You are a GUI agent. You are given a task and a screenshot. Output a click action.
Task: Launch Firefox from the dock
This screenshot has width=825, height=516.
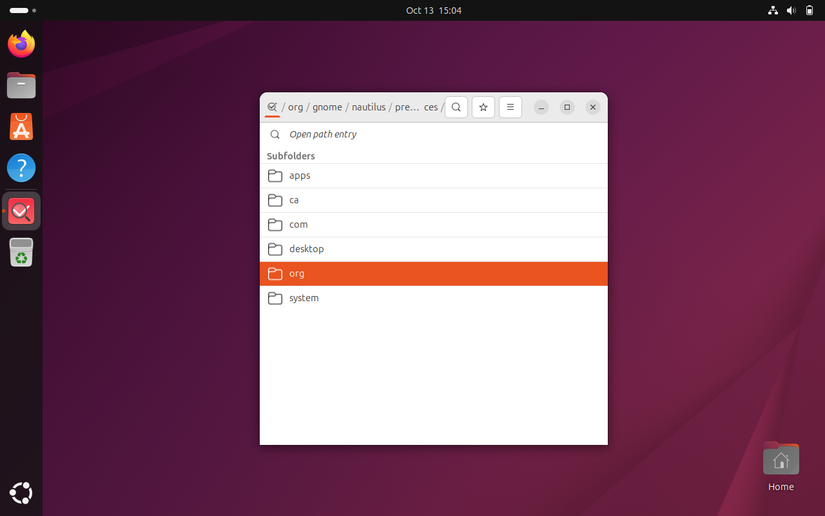click(21, 44)
